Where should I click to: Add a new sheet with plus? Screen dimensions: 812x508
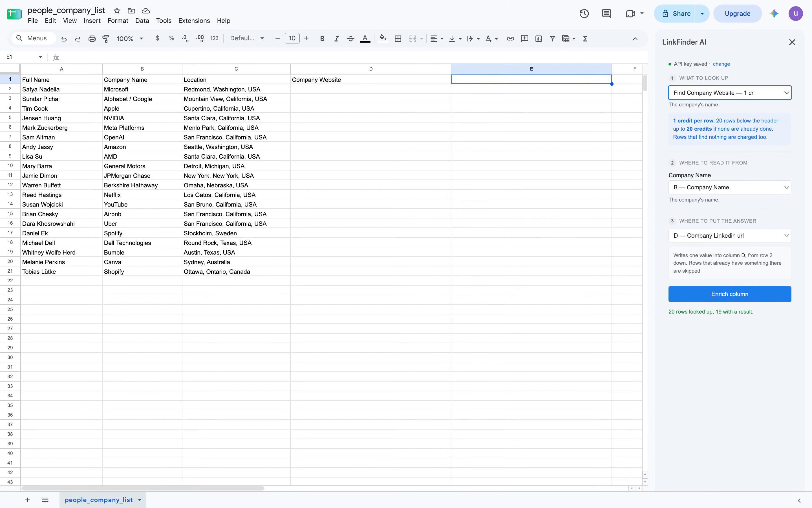28,500
